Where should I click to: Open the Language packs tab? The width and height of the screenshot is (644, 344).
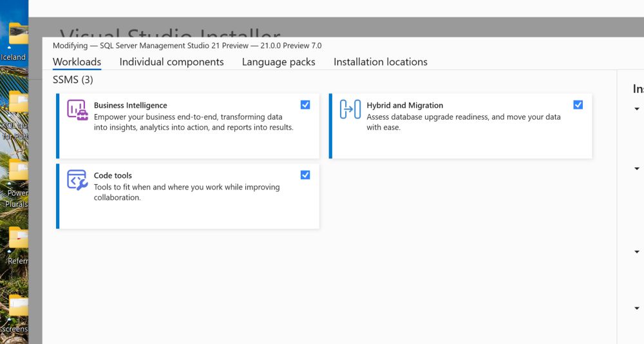pos(278,62)
